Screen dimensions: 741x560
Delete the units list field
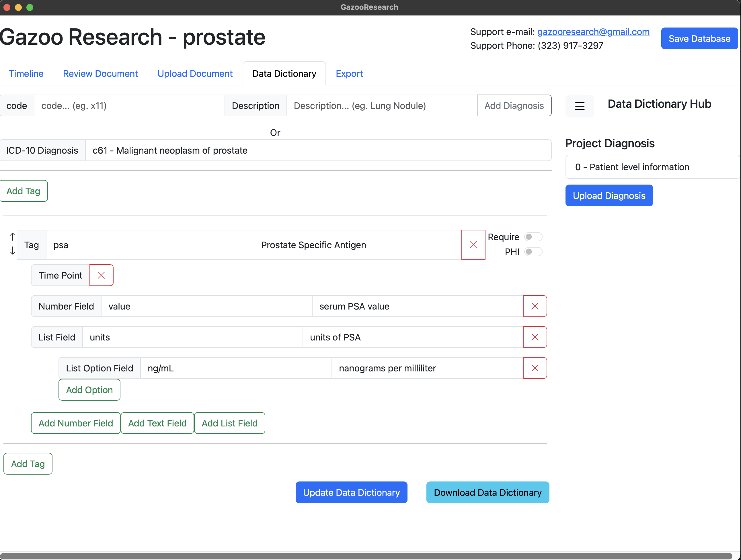pyautogui.click(x=535, y=337)
